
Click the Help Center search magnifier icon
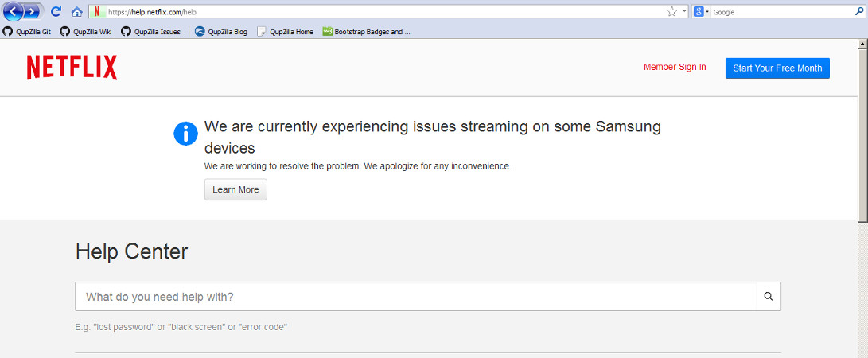[768, 296]
